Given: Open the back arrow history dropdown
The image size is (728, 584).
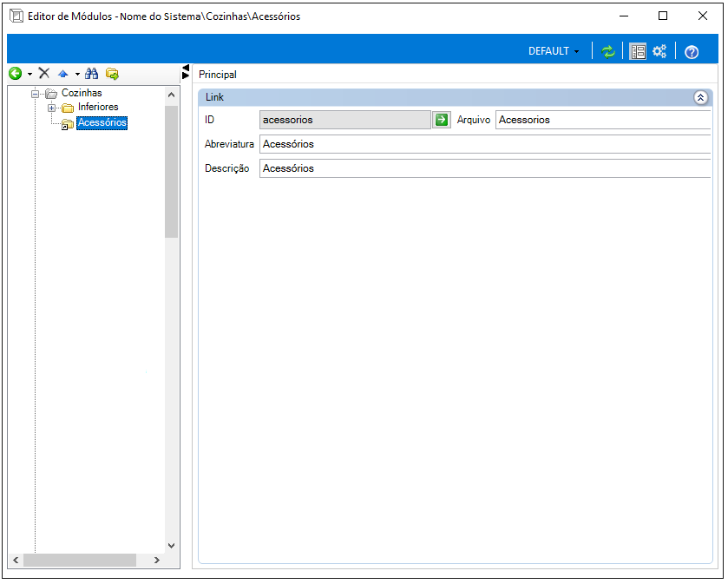Looking at the screenshot, I should (30, 75).
